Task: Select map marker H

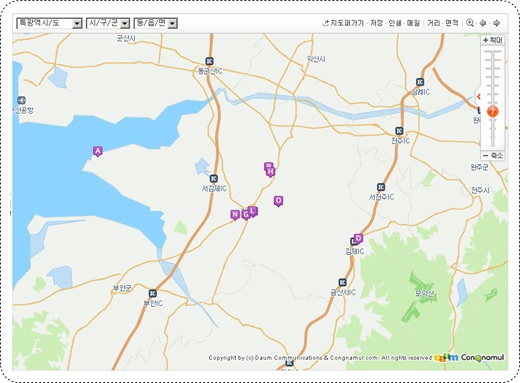Action: [271, 172]
